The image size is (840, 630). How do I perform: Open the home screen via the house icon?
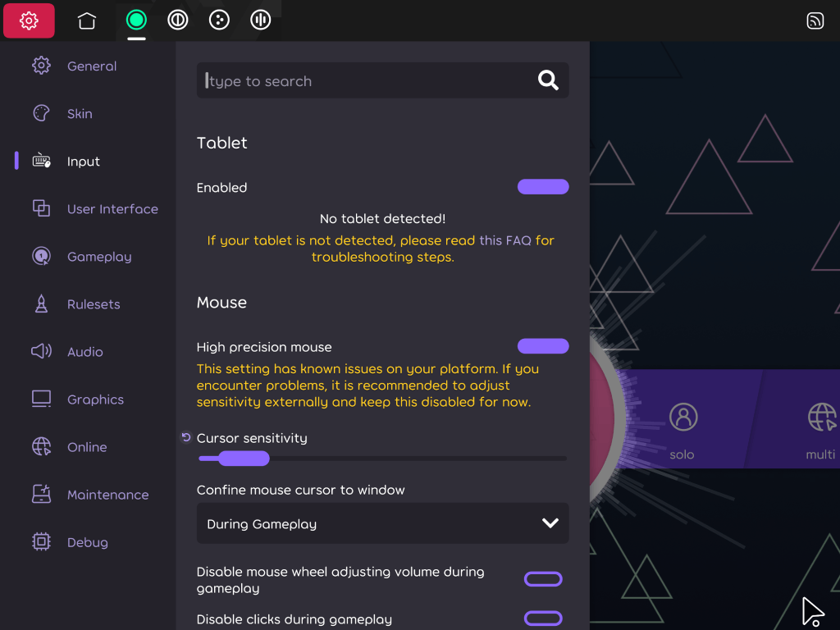pos(86,20)
